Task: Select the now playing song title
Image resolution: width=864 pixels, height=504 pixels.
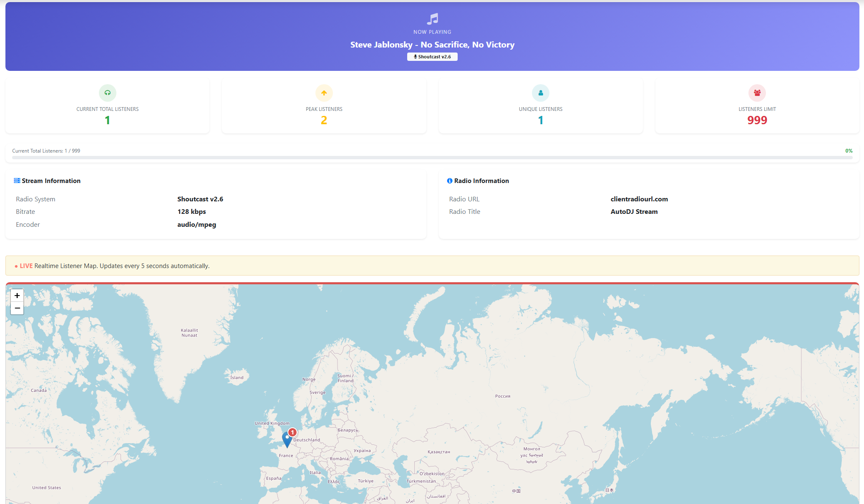Action: coord(432,45)
